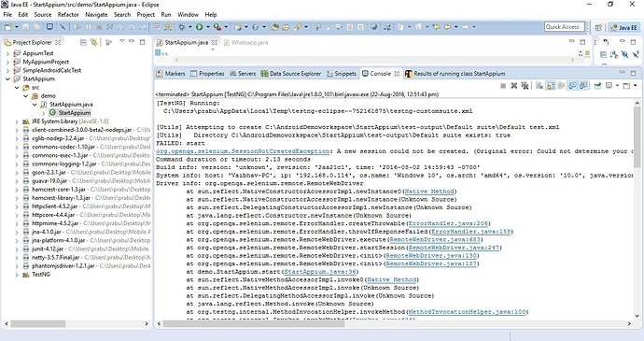Collapse the demo package
The image size is (644, 341).
coord(25,96)
